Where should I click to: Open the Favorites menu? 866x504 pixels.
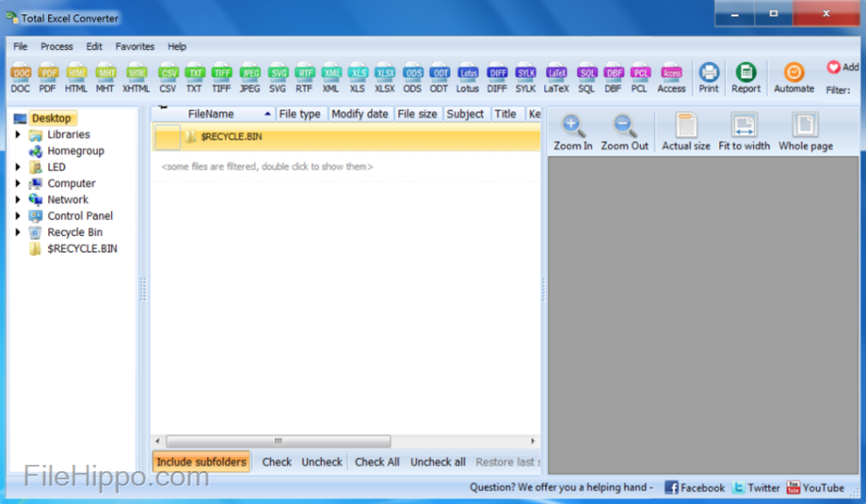pos(135,47)
